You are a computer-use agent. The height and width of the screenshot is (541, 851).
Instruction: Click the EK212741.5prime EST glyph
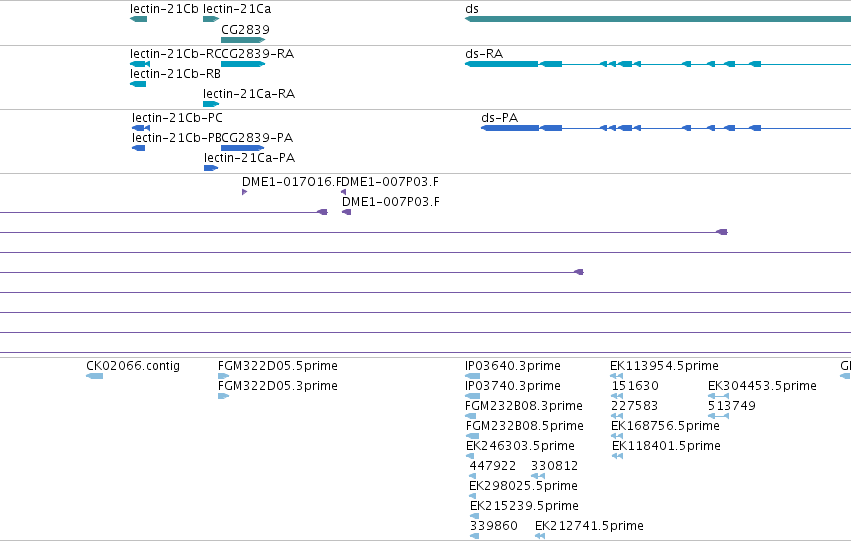point(540,536)
